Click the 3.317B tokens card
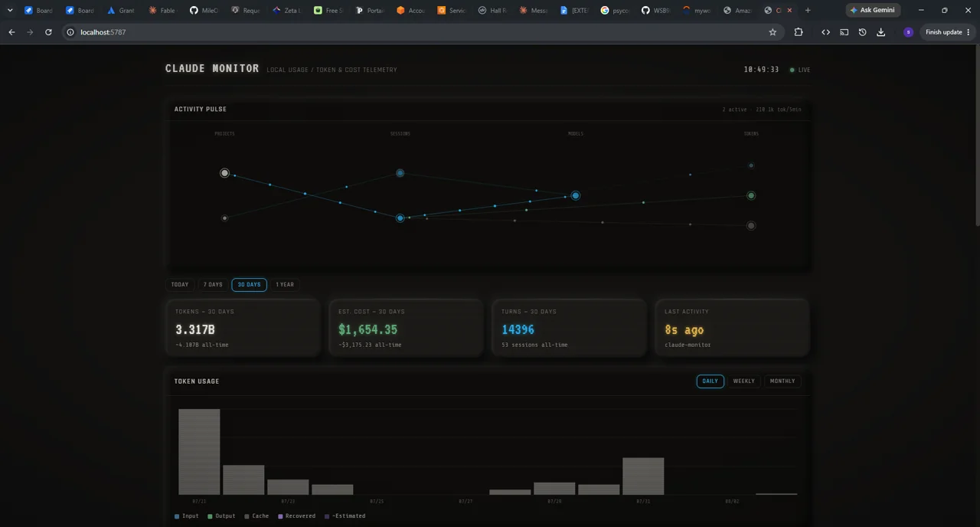Viewport: 980px width, 527px height. [x=243, y=328]
